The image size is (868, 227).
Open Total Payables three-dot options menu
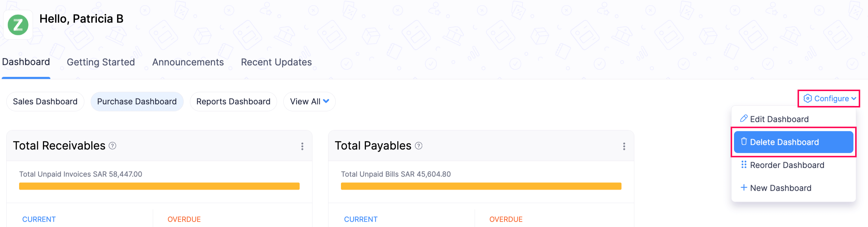point(624,146)
